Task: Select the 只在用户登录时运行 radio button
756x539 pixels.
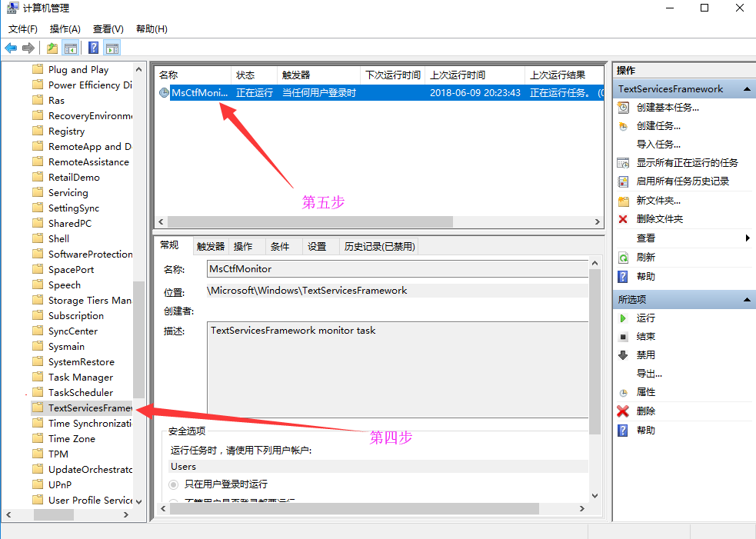Action: pyautogui.click(x=175, y=484)
